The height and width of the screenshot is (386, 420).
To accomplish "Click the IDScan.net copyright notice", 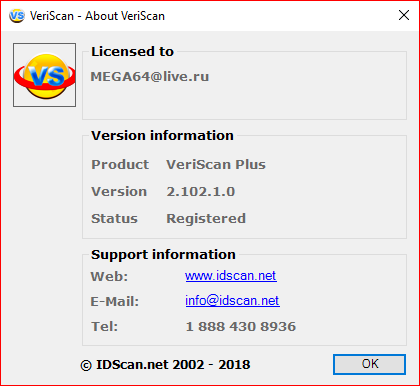I will pos(165,365).
